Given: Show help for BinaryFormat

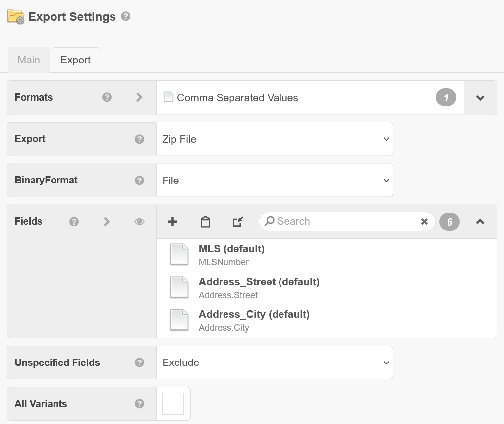Looking at the screenshot, I should point(139,180).
